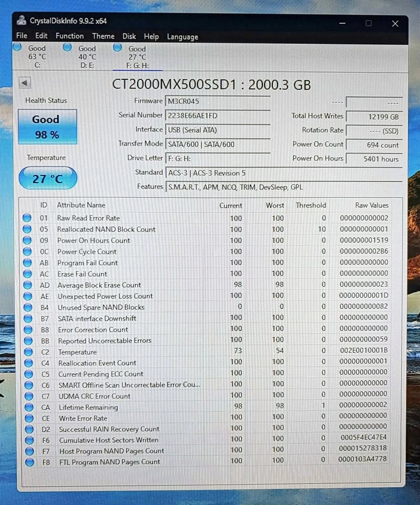Click the Interface field USB (Serial ATA)
This screenshot has width=420, height=505.
tap(218, 130)
